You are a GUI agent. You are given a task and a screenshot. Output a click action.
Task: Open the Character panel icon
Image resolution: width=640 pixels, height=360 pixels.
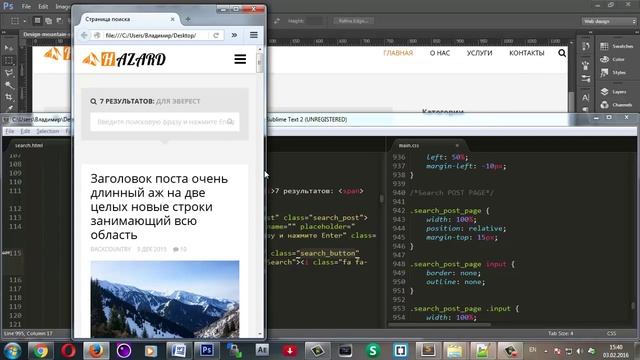point(586,98)
